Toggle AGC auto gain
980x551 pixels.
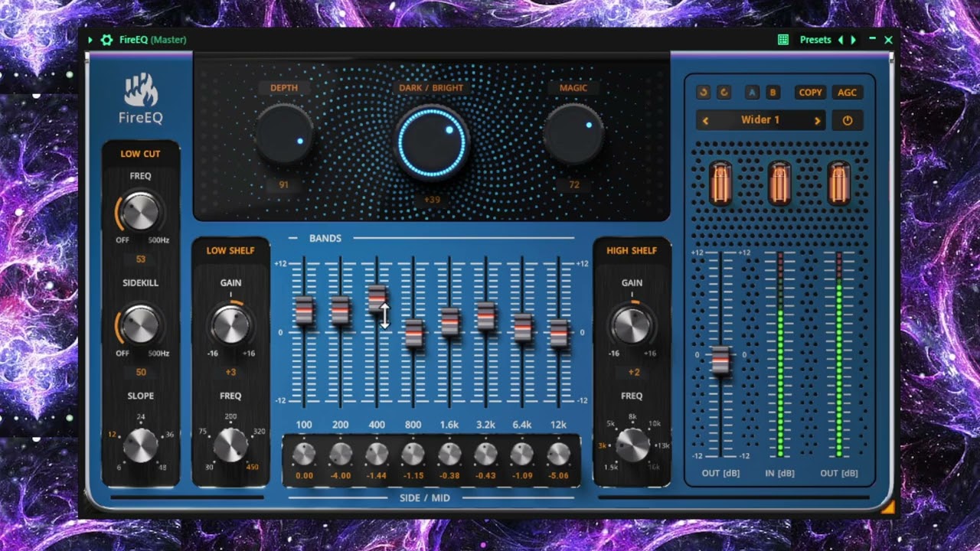click(x=847, y=93)
